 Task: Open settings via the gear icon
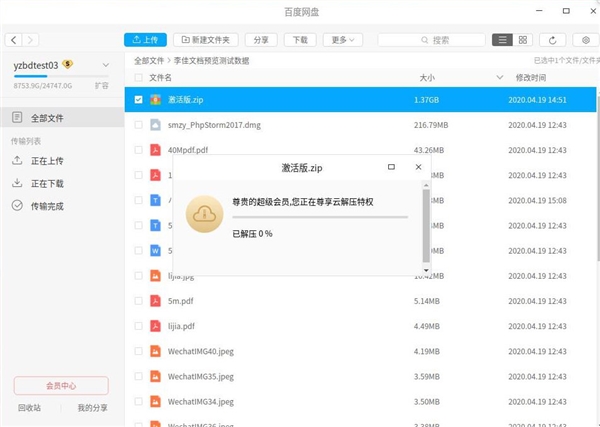pos(586,40)
